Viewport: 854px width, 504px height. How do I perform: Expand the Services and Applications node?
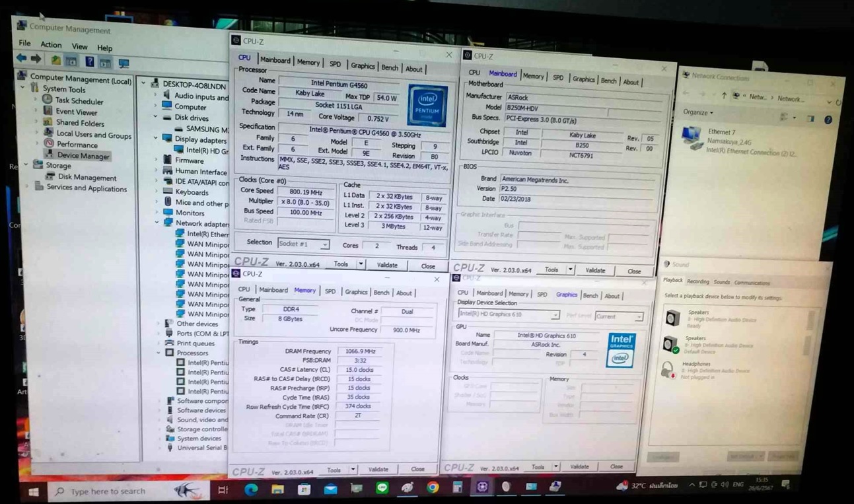28,187
